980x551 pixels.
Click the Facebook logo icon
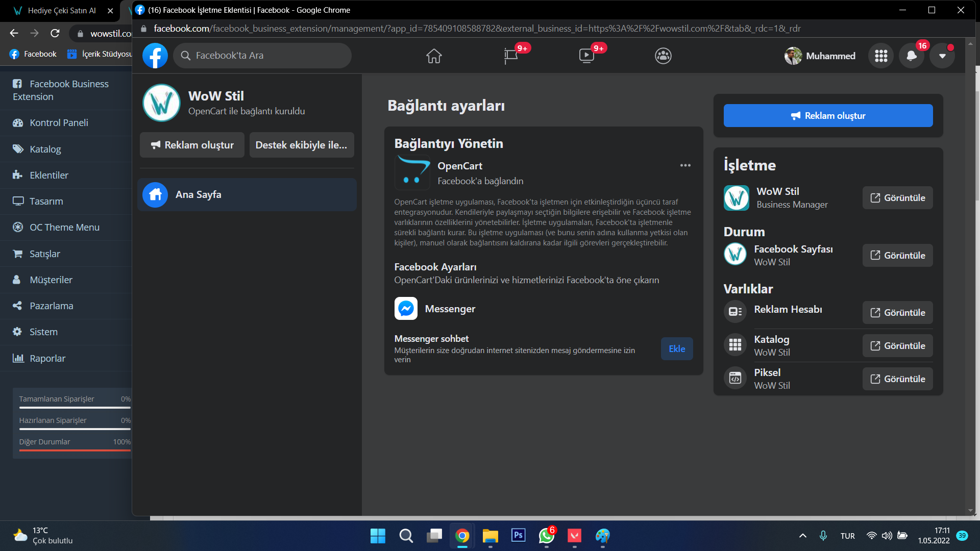point(155,56)
